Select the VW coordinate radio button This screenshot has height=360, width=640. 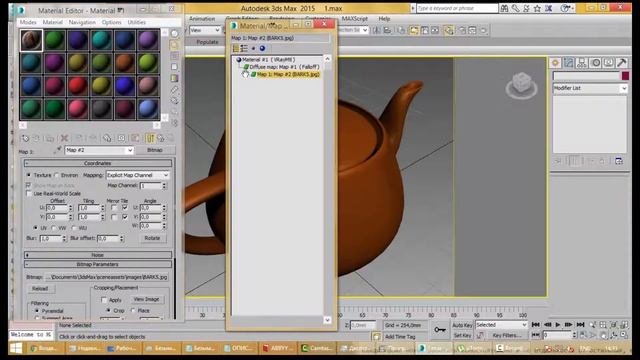pos(54,228)
